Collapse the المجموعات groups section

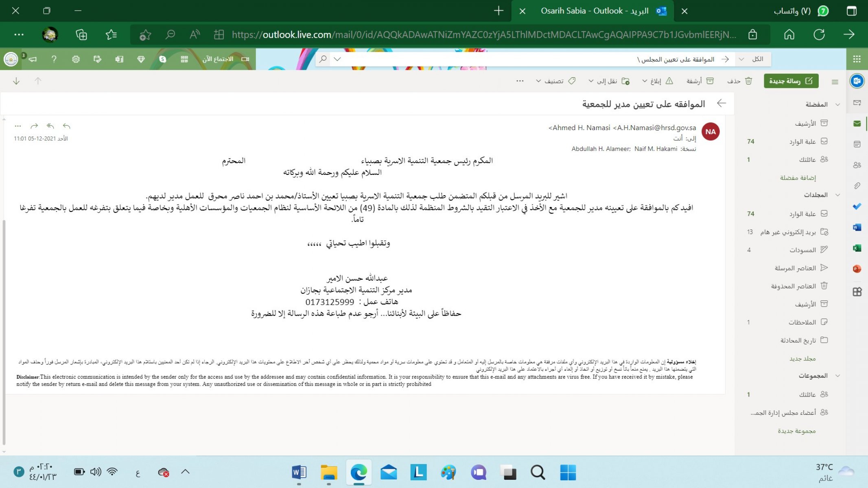click(837, 376)
